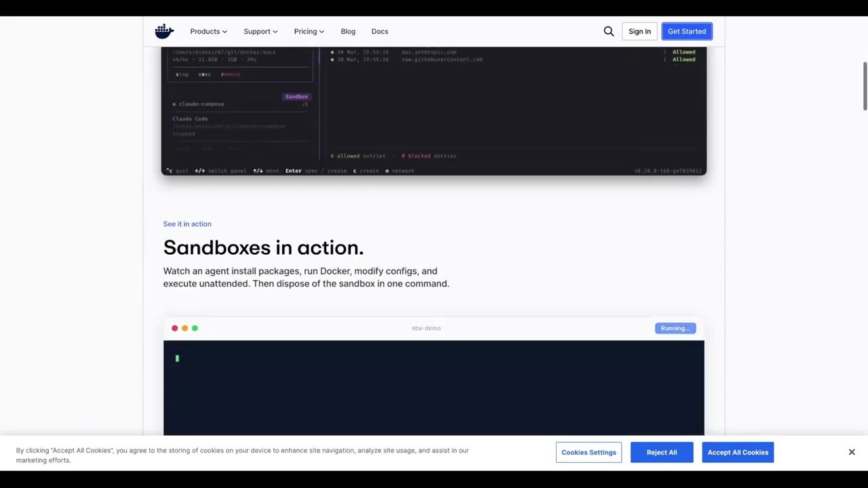Click the Get Started button
Image resolution: width=868 pixels, height=488 pixels.
coord(687,31)
